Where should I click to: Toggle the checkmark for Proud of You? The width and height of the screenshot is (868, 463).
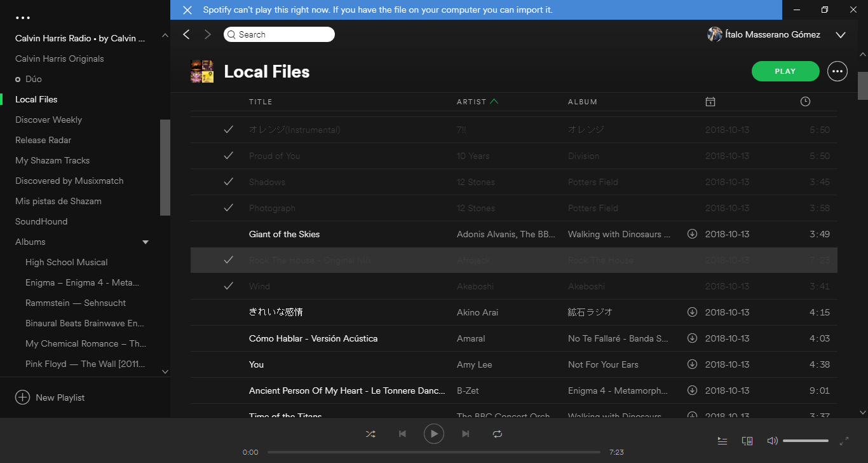(x=229, y=156)
